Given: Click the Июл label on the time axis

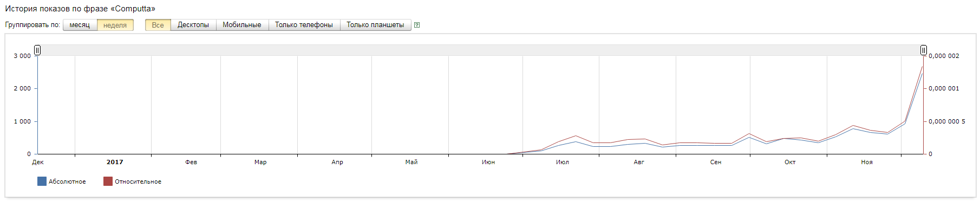Looking at the screenshot, I should pyautogui.click(x=563, y=162).
